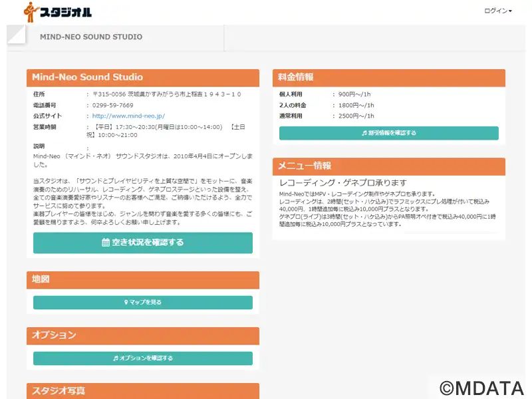Select the オプション section header

pyautogui.click(x=143, y=336)
